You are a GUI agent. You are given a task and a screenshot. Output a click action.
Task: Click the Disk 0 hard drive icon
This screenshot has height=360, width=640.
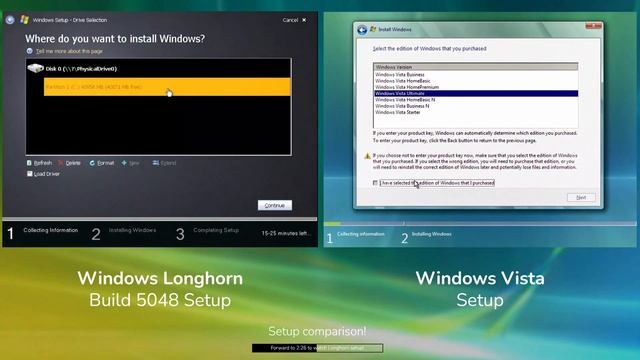(x=36, y=68)
